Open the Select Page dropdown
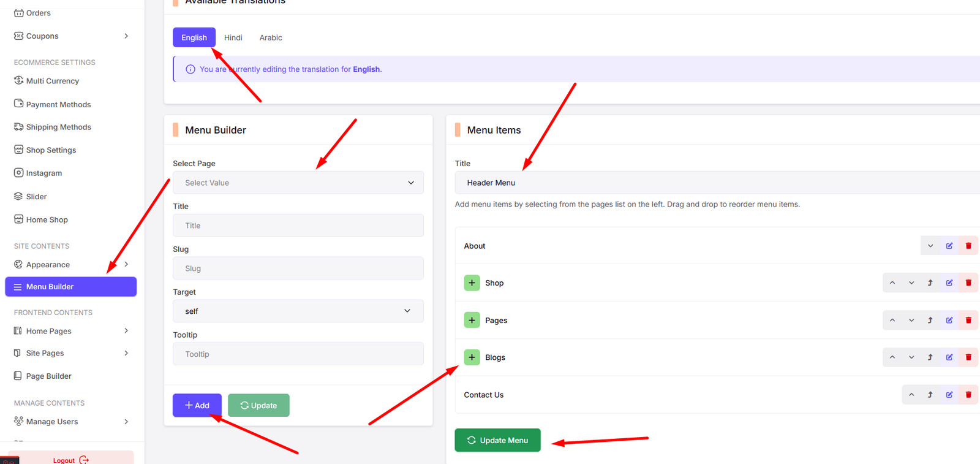Image resolution: width=980 pixels, height=464 pixels. click(298, 183)
